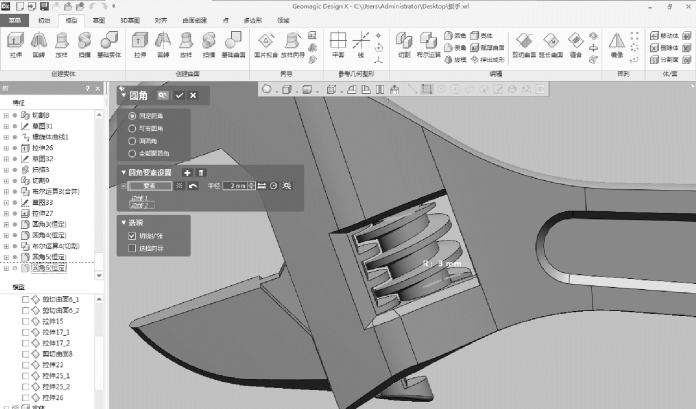Select the 切割 cut tool
This screenshot has width=696, height=409.
click(x=404, y=45)
